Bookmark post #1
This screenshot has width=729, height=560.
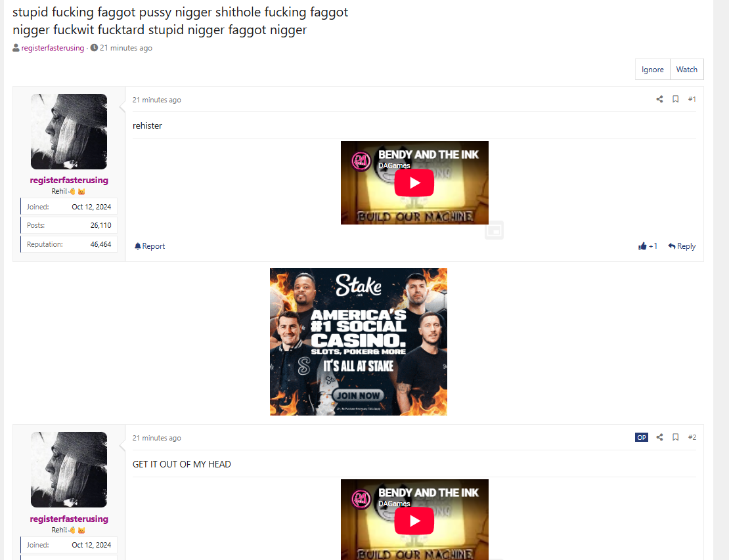[x=675, y=99]
